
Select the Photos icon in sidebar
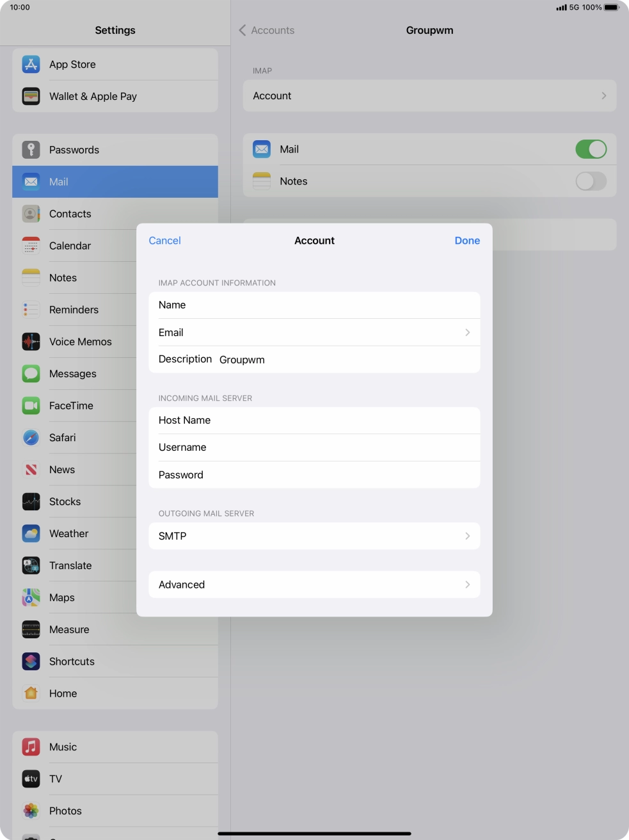pos(31,811)
